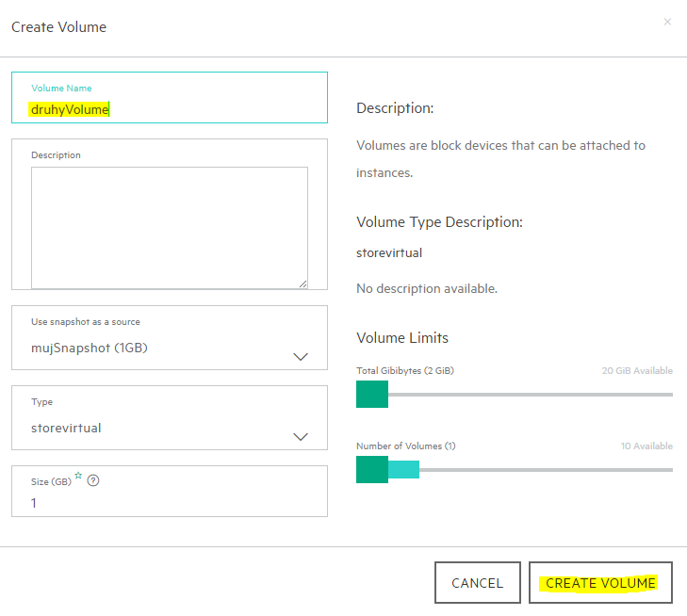Click the 'Total Gibibytes (2 GiB)' label
The image size is (687, 616).
[405, 371]
